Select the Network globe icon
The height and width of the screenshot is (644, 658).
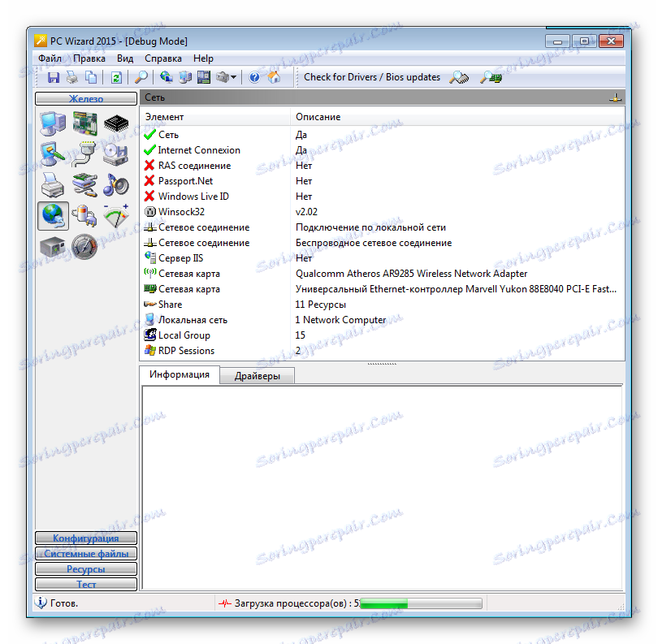point(54,216)
